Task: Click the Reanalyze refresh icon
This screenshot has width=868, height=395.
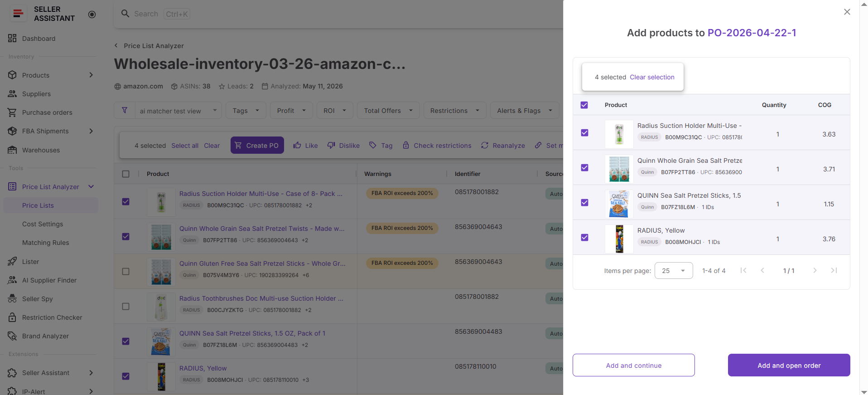Action: (485, 145)
